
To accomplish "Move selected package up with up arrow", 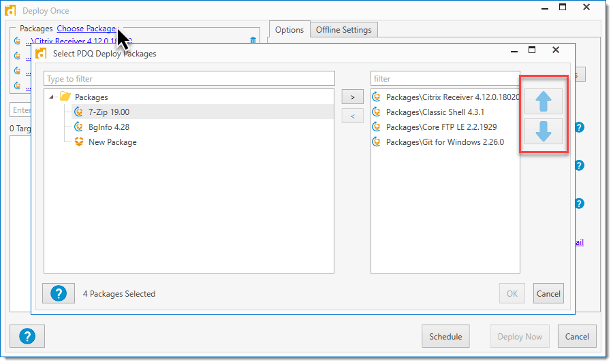I will tap(543, 101).
